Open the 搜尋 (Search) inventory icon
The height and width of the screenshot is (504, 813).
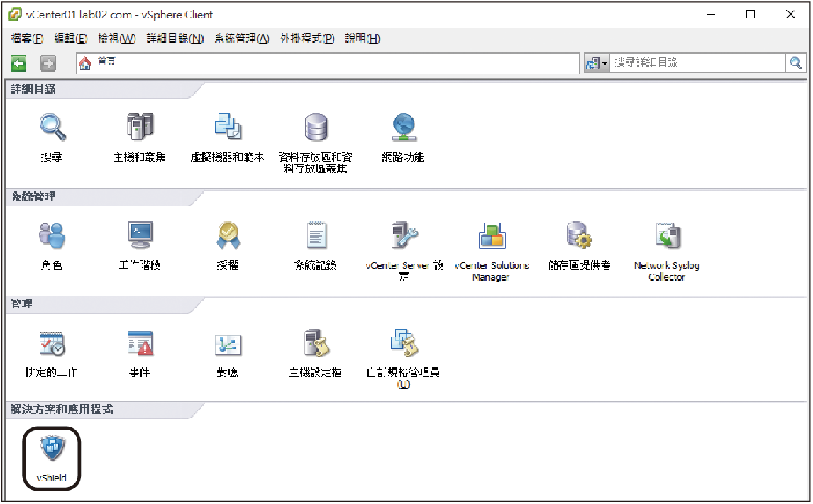tap(52, 128)
